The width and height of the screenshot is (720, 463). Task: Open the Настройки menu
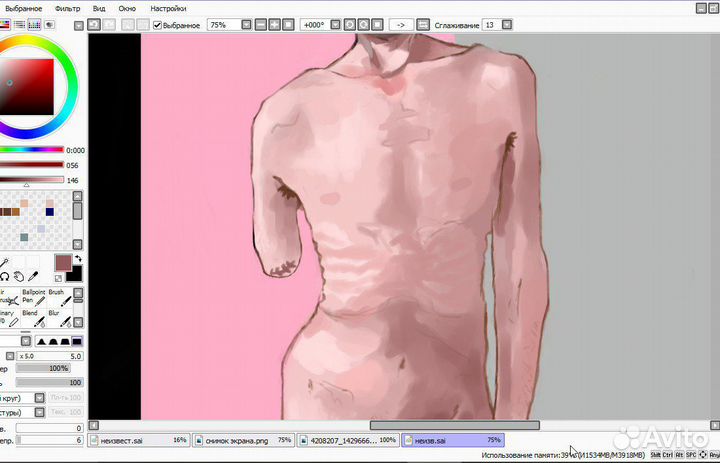click(x=168, y=7)
